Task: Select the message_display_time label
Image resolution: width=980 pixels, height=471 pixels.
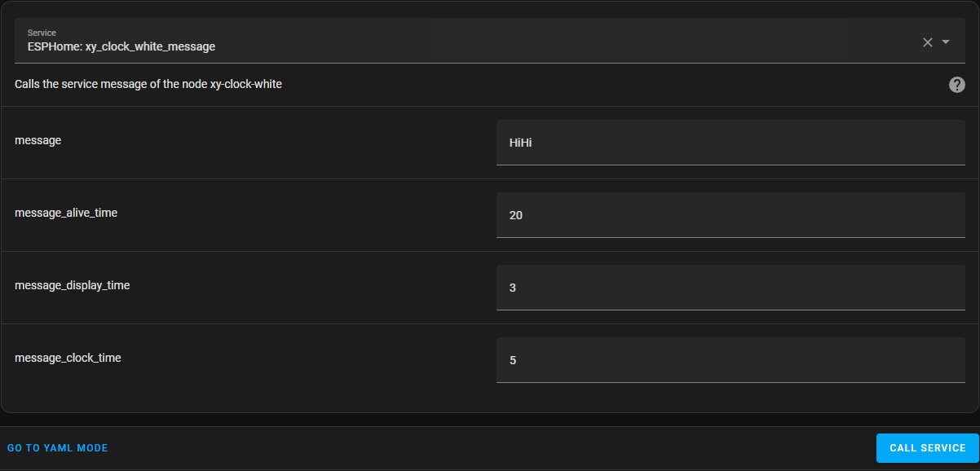Action: coord(73,285)
